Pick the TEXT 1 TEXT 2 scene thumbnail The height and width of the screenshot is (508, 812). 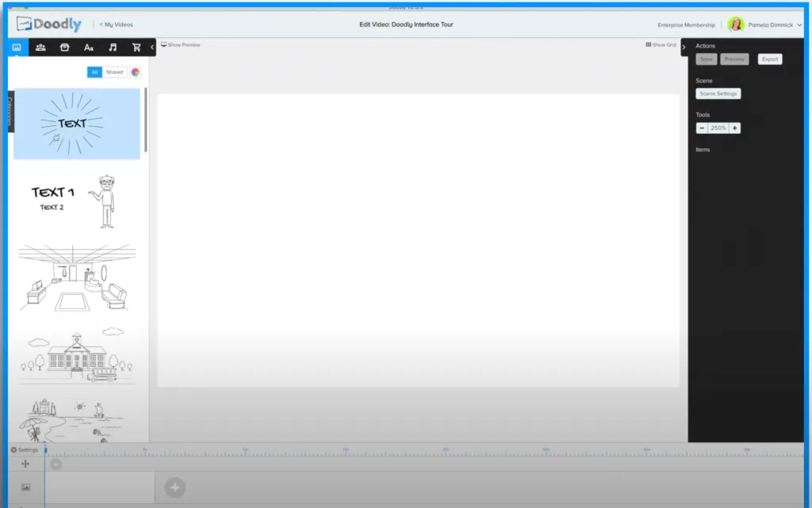click(x=77, y=201)
